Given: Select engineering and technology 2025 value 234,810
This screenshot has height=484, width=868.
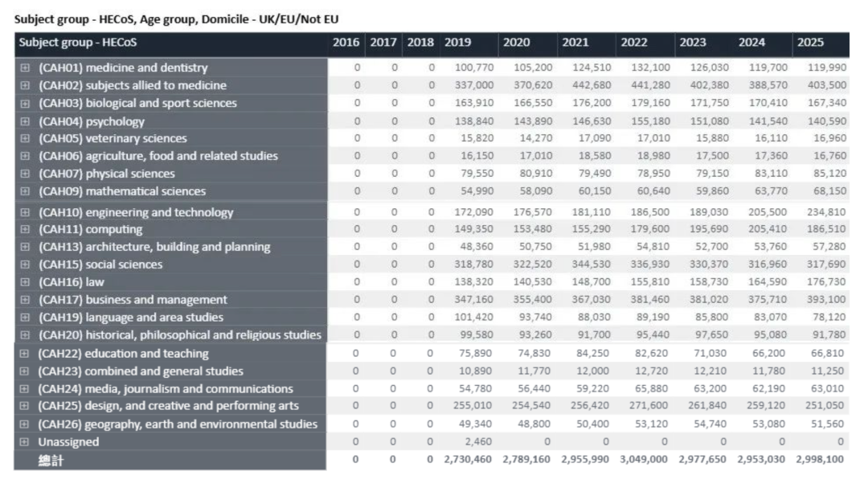Looking at the screenshot, I should click(x=826, y=212).
